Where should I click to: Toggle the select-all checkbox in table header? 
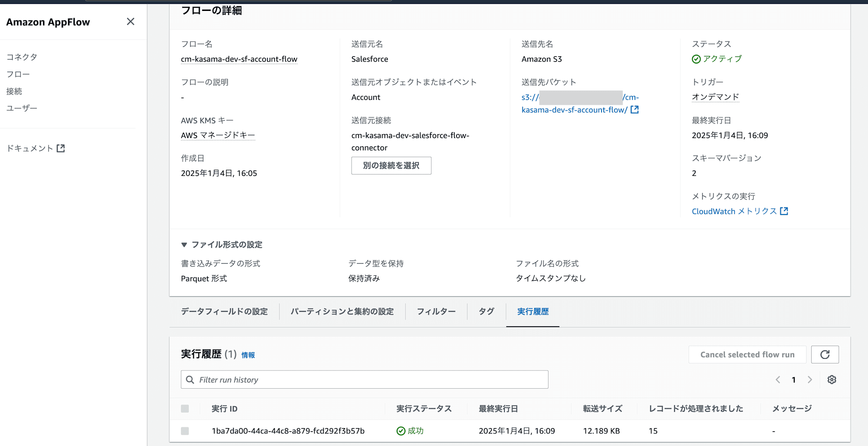click(x=185, y=409)
